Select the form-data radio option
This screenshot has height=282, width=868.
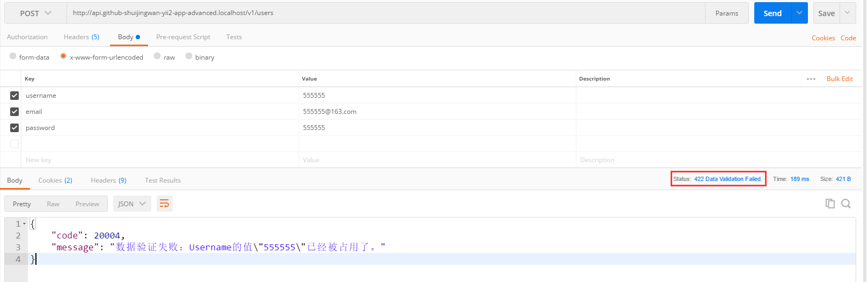coord(13,56)
